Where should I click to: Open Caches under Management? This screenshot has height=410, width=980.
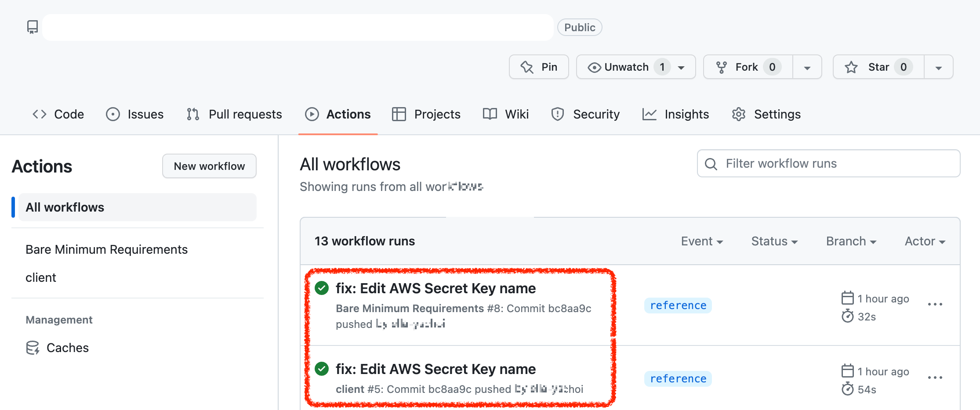(68, 348)
